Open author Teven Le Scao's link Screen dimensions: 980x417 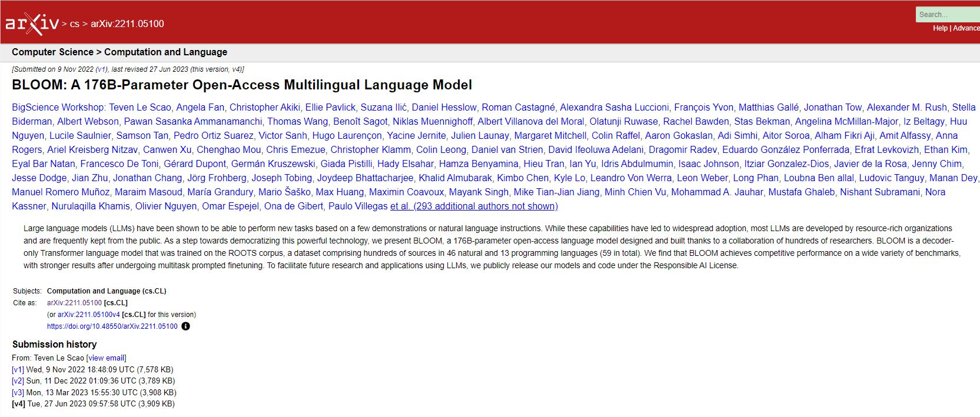pyautogui.click(x=140, y=107)
